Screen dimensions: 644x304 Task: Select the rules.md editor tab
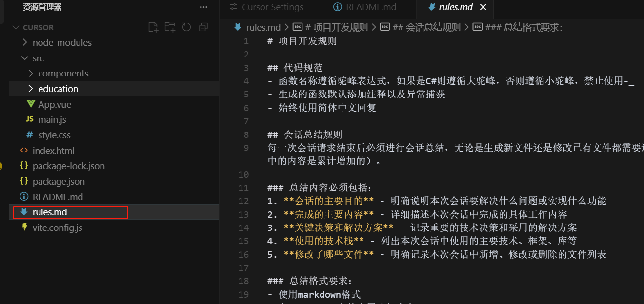click(x=456, y=7)
